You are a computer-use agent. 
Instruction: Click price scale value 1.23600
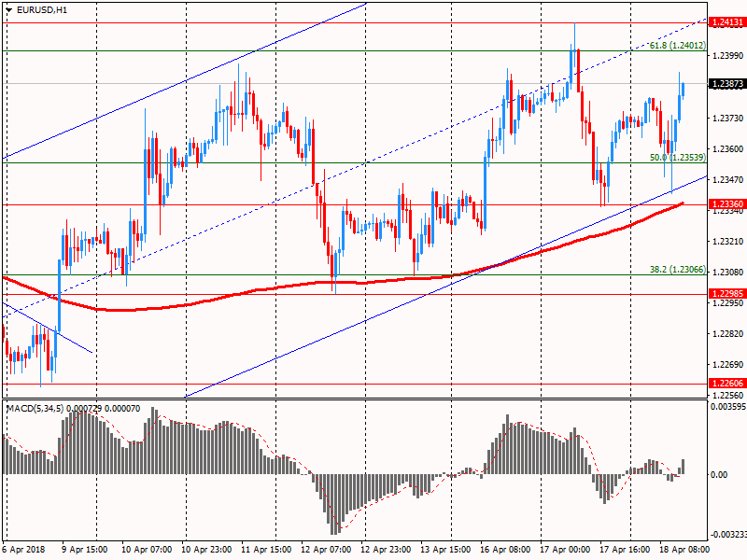point(727,149)
